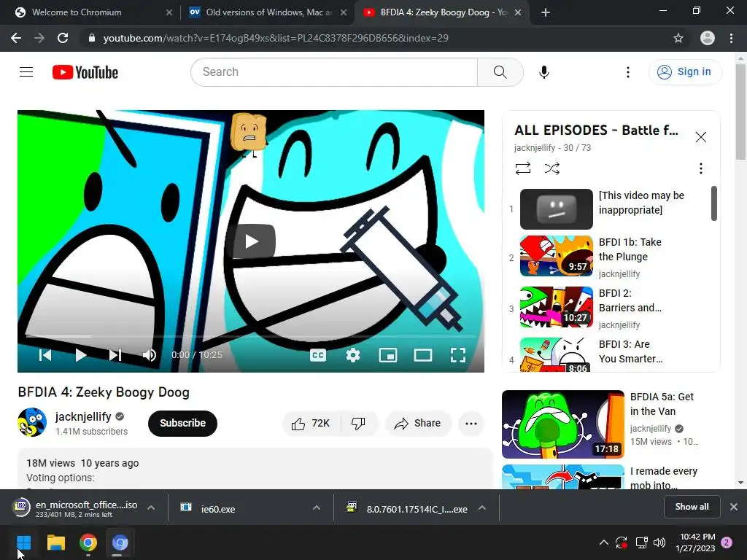Toggle shuffle playlist icon
This screenshot has height=560, width=747.
coord(551,168)
